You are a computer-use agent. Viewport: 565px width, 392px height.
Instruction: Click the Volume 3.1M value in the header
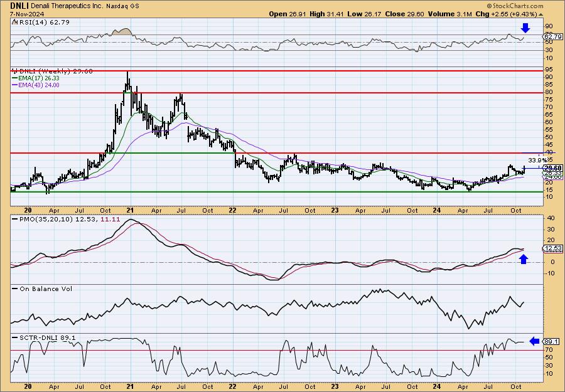450,14
